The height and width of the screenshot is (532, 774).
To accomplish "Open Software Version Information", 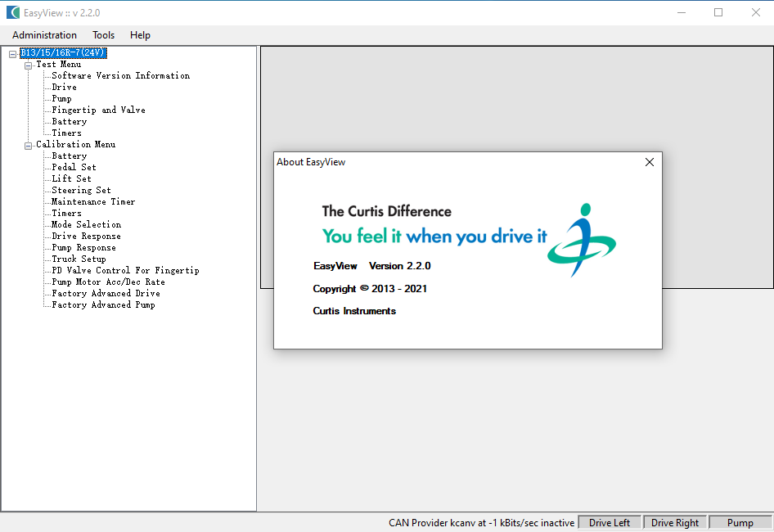I will pyautogui.click(x=120, y=75).
